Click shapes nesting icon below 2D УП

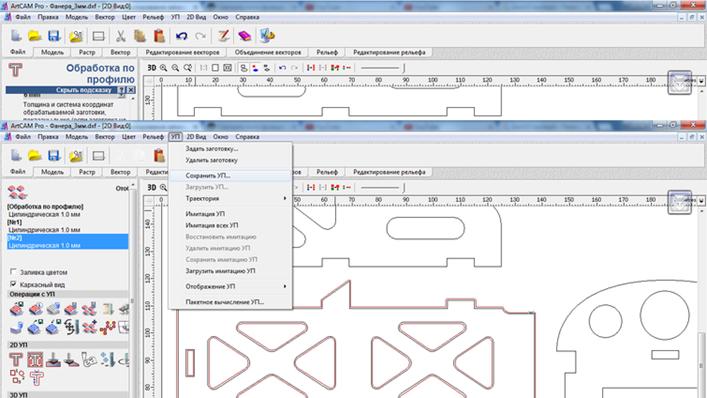point(17,376)
